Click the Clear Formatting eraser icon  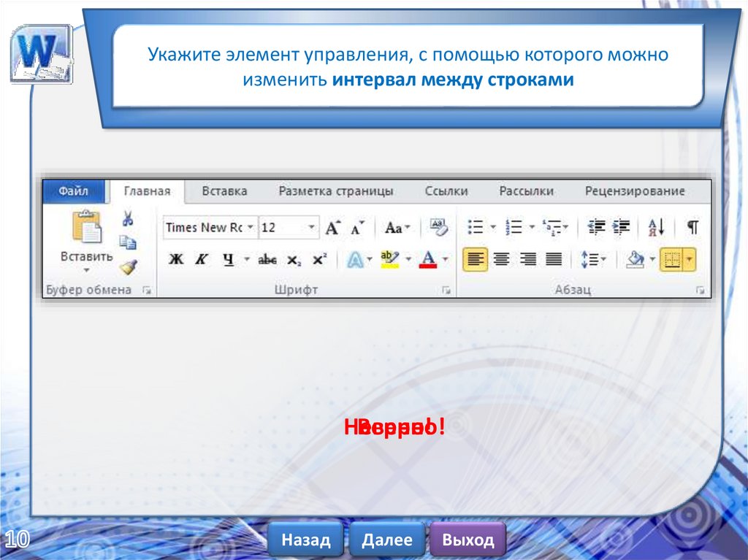[x=438, y=227]
